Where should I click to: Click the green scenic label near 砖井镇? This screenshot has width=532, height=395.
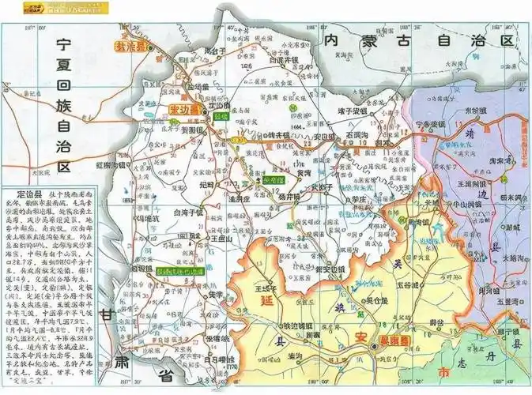coord(274,180)
